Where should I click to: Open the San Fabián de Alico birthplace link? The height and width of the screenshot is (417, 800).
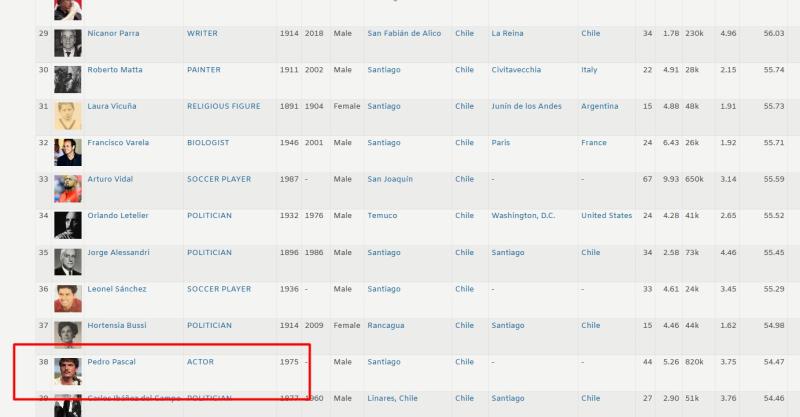click(x=405, y=33)
